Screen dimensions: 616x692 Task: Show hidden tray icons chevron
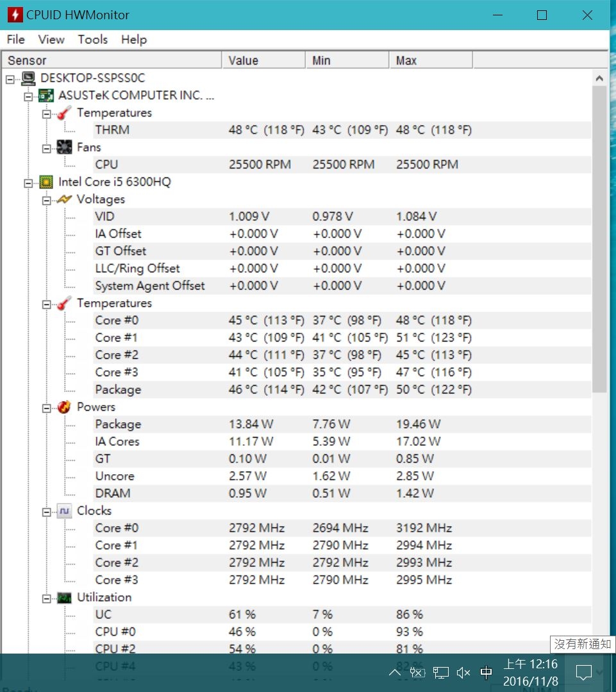click(395, 673)
